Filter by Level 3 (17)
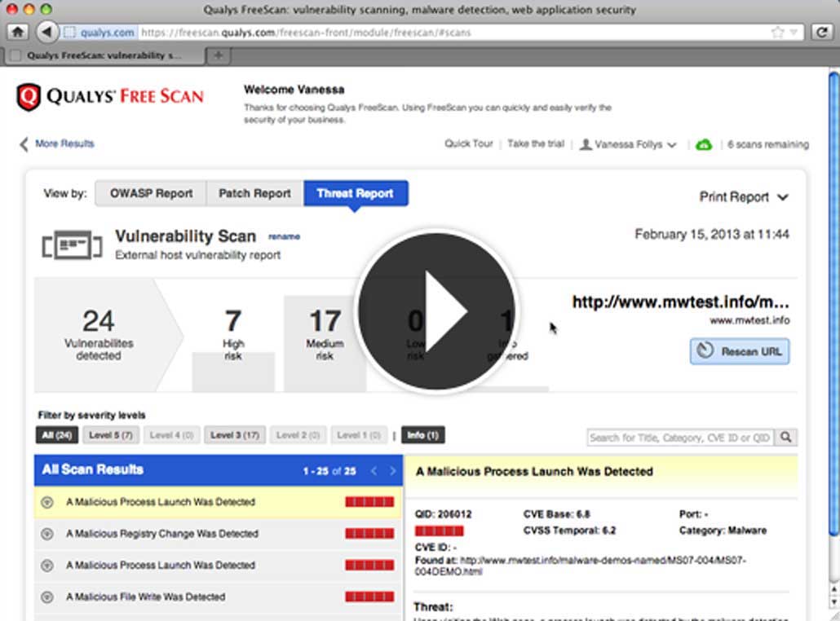Image resolution: width=840 pixels, height=621 pixels. click(x=235, y=435)
